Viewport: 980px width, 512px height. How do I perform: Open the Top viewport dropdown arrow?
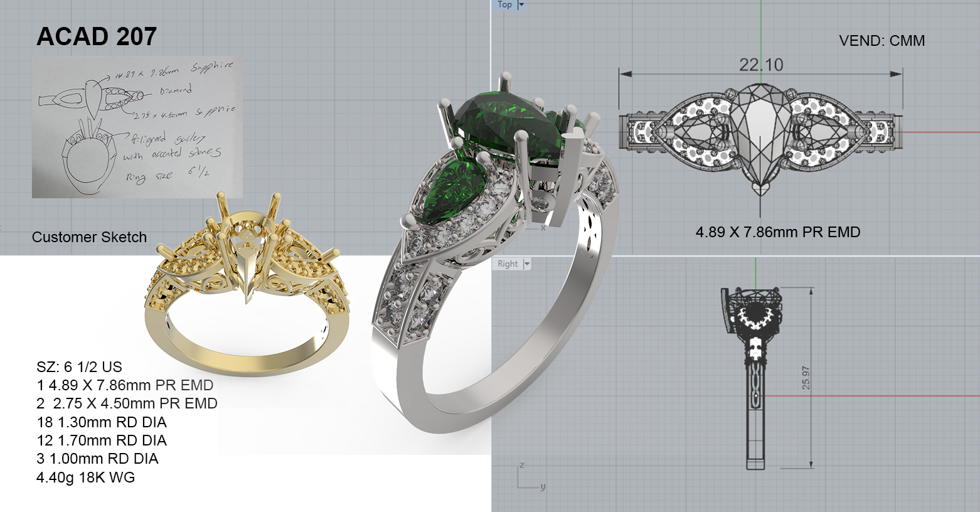[x=521, y=4]
